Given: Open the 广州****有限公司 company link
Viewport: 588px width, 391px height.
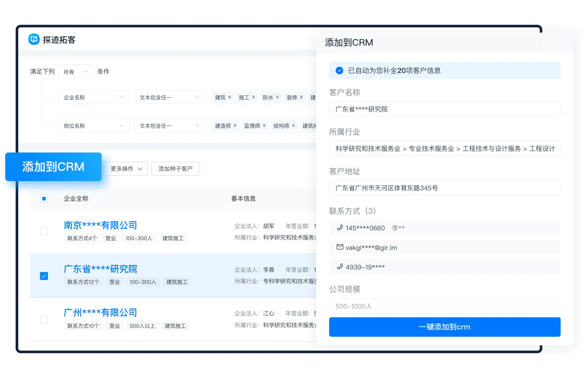Looking at the screenshot, I should coord(100,313).
